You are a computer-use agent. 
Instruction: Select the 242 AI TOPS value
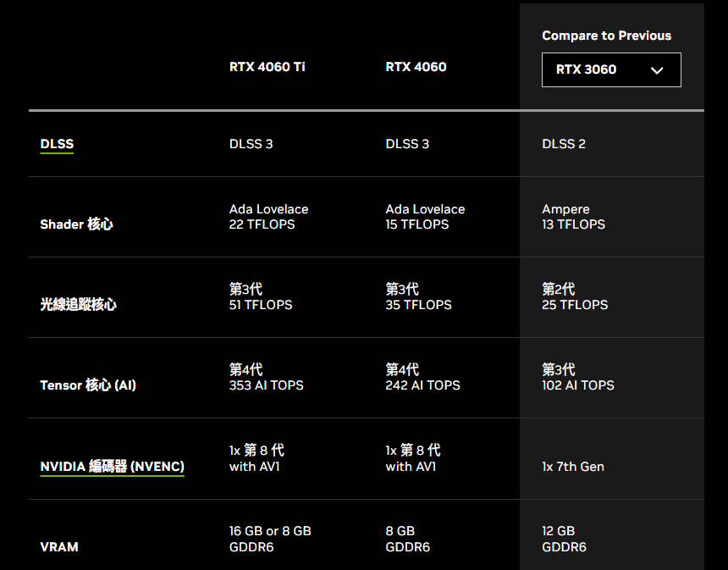pos(422,385)
